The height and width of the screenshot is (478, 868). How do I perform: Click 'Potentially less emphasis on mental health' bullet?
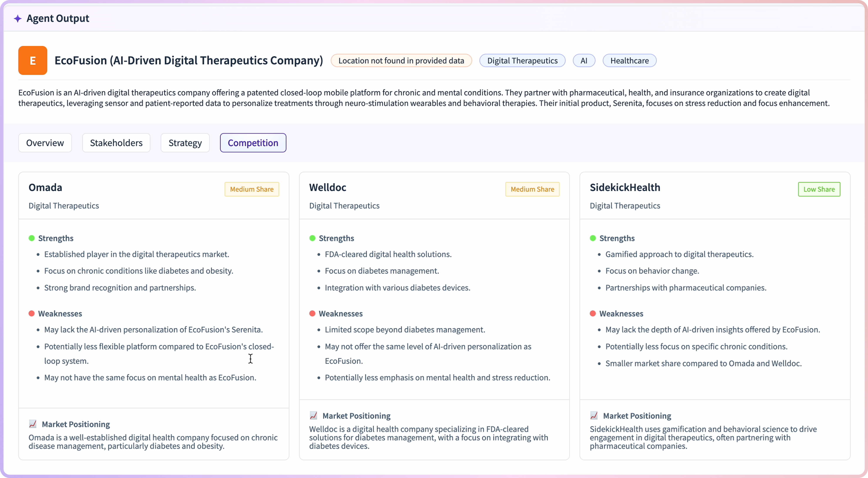tap(437, 378)
